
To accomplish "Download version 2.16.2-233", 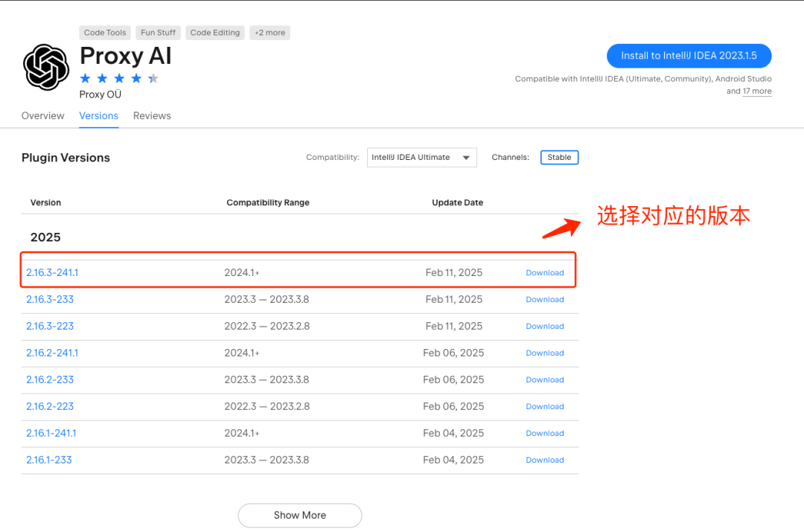I will pyautogui.click(x=544, y=379).
